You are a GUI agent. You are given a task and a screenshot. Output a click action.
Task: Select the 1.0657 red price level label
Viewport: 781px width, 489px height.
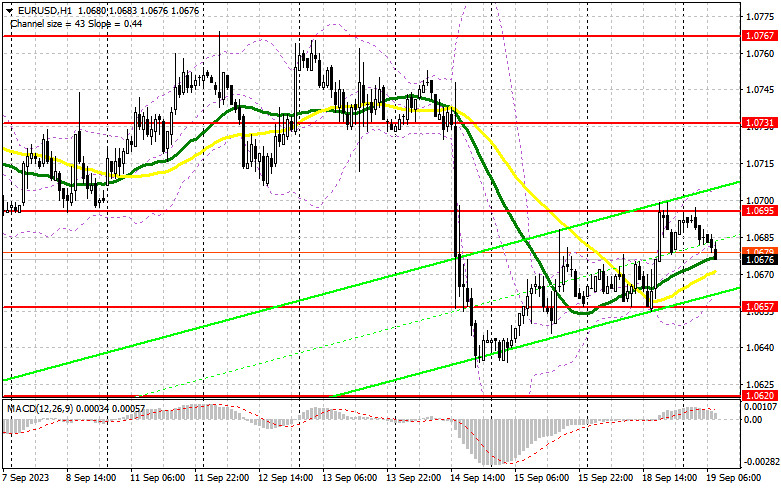click(x=759, y=307)
